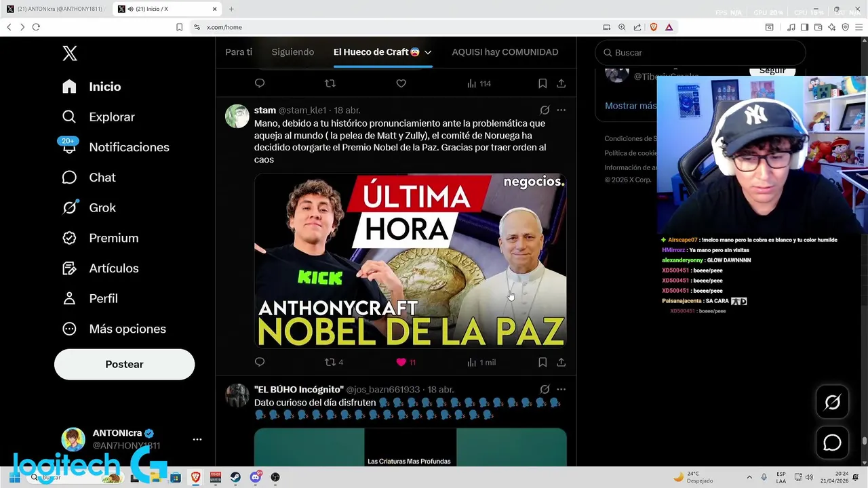Open stam username link
Screen dimensions: 868x488
[x=264, y=110]
